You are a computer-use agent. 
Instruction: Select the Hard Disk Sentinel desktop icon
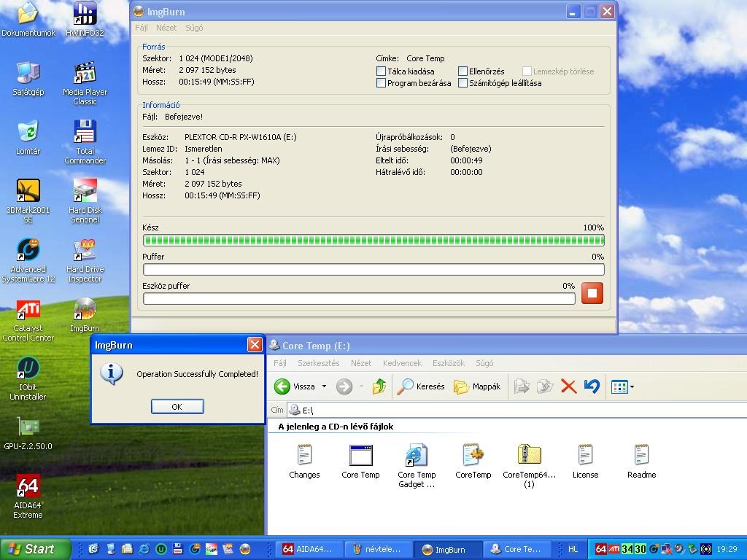click(x=85, y=201)
